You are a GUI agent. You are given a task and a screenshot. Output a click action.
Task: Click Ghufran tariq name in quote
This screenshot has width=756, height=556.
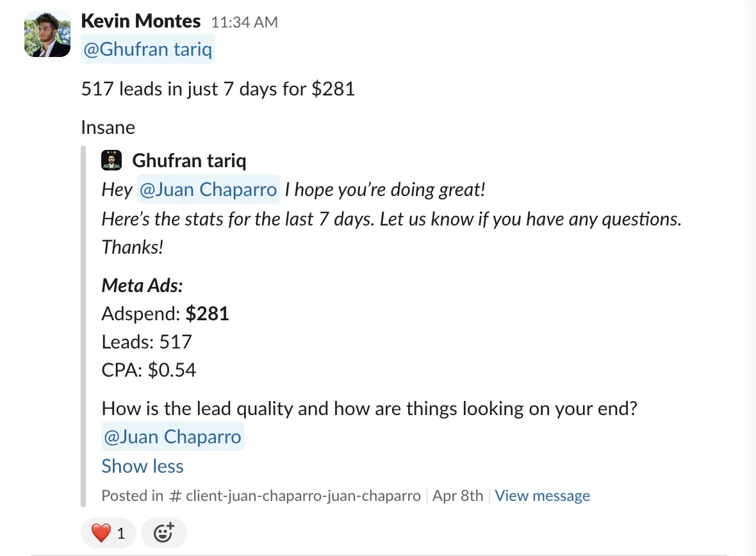(x=189, y=161)
